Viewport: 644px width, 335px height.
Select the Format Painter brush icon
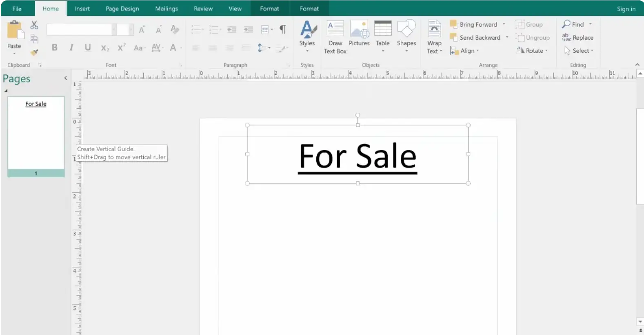coord(34,52)
